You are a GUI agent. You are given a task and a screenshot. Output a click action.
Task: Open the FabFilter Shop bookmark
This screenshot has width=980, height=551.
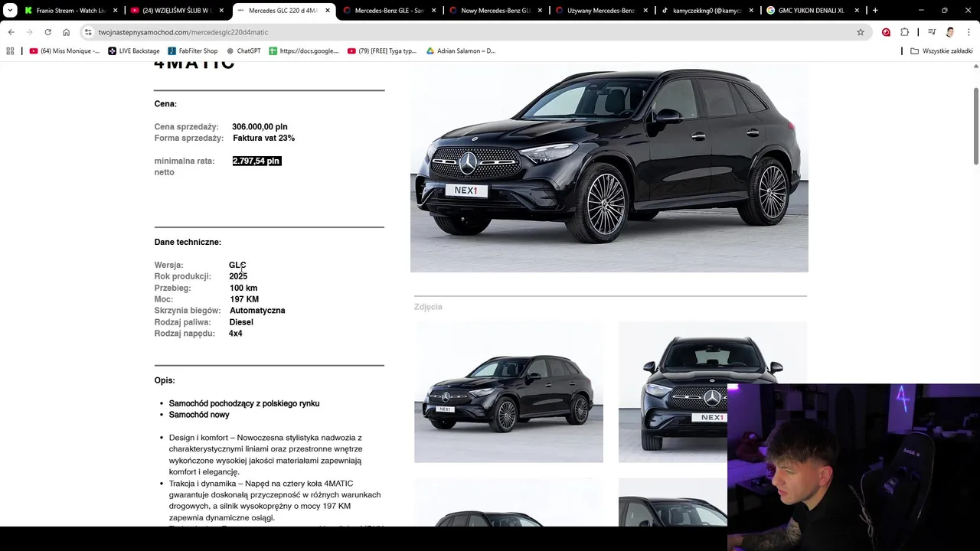point(193,51)
